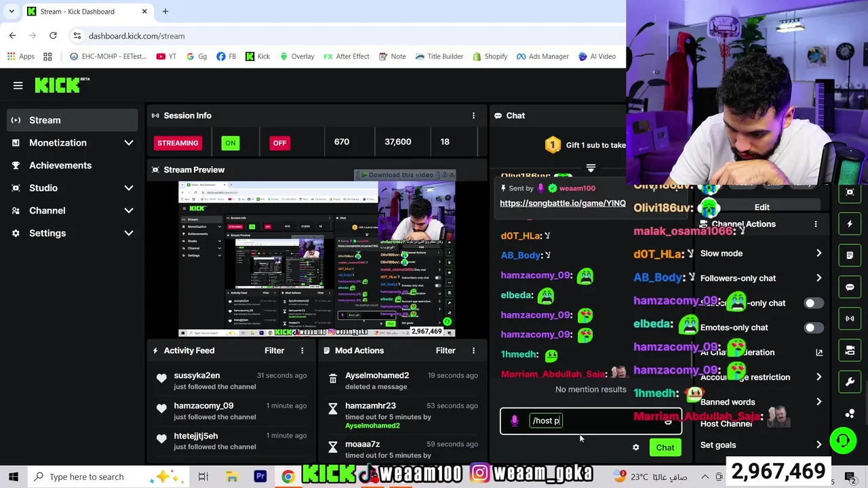This screenshot has width=868, height=488.
Task: Click hourglass icon next to hamzamhr23
Action: [333, 409]
